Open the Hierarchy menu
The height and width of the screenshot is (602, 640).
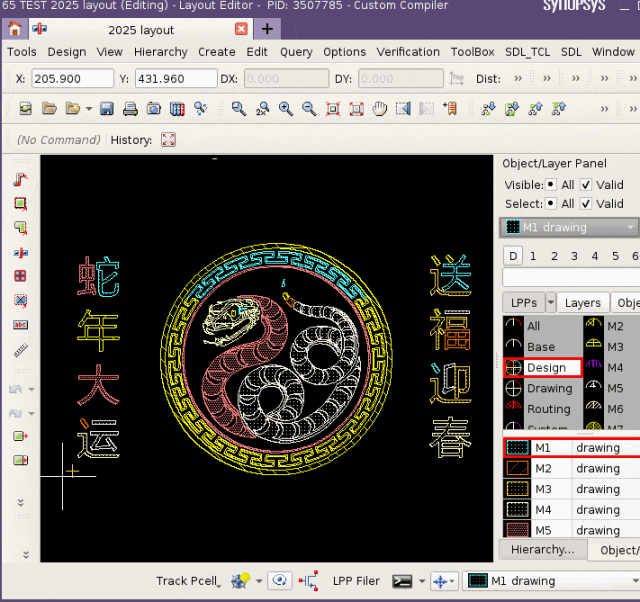(x=160, y=52)
